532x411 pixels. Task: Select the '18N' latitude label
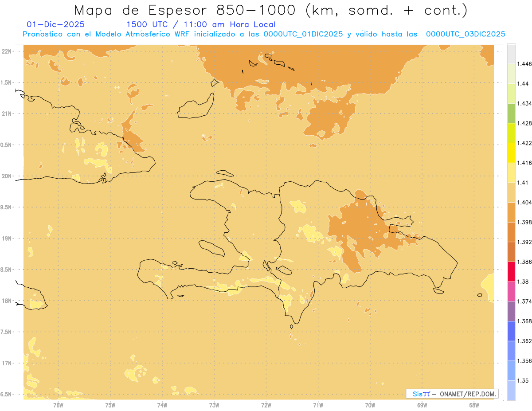(7, 301)
